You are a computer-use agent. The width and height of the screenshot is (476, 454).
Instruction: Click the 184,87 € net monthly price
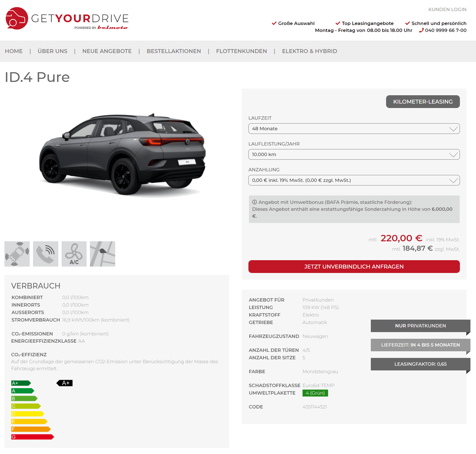click(x=417, y=249)
